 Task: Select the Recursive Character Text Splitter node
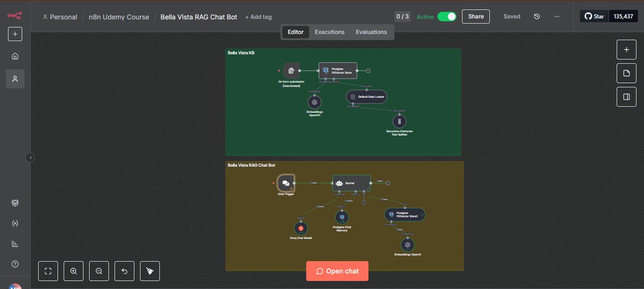pos(400,121)
